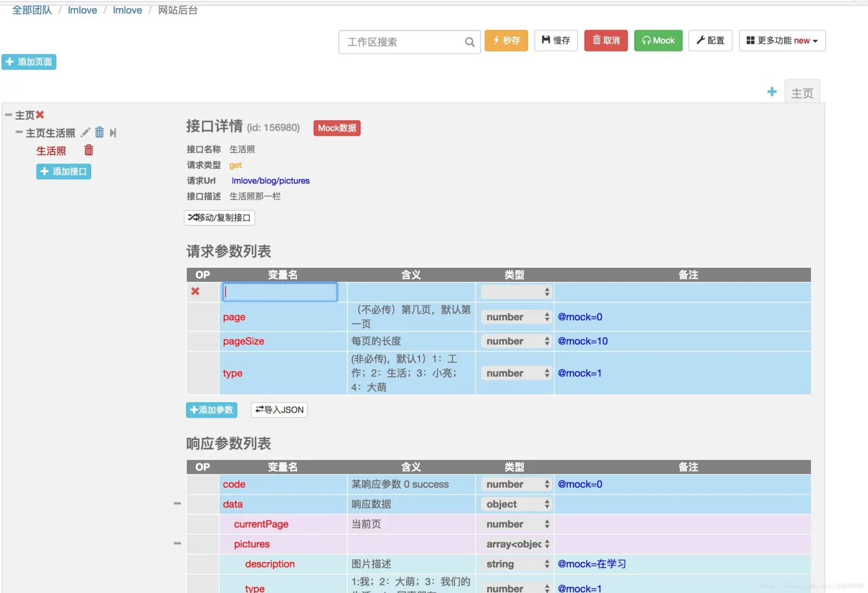
Task: Click the currentPage variable name
Action: pos(261,524)
